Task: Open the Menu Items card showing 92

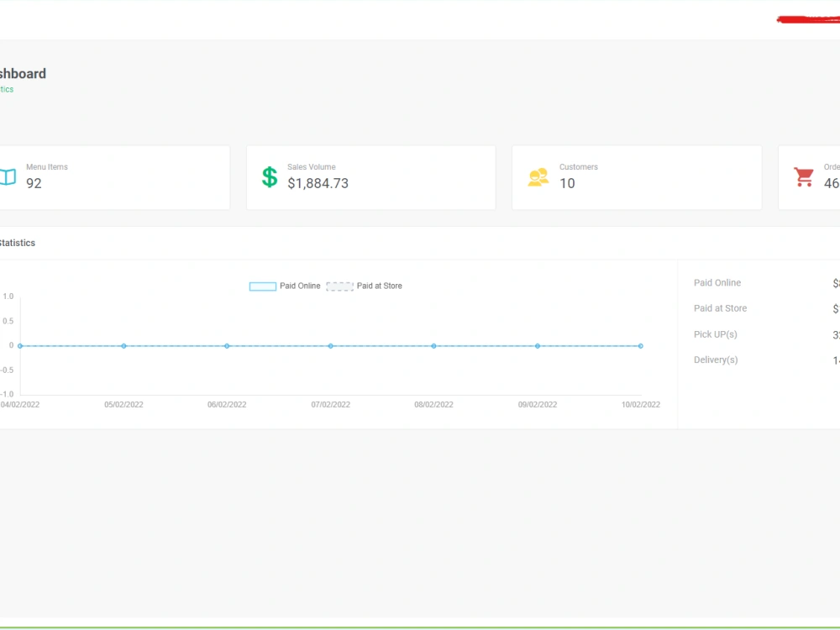Action: 114,177
